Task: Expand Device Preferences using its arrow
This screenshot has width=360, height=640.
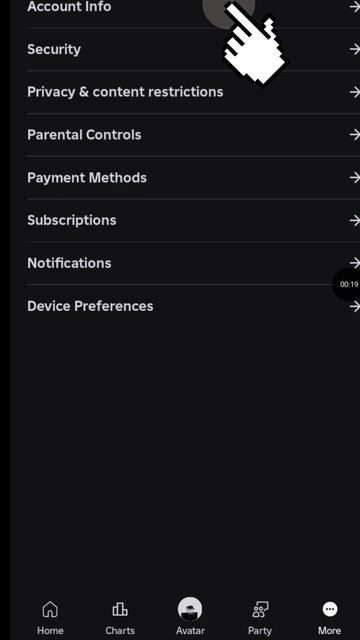Action: coord(354,306)
